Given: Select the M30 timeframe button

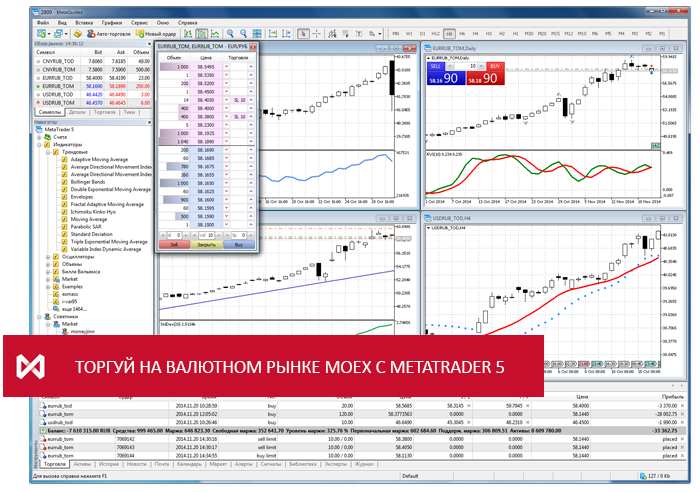Looking at the screenshot, I should click(x=529, y=34).
